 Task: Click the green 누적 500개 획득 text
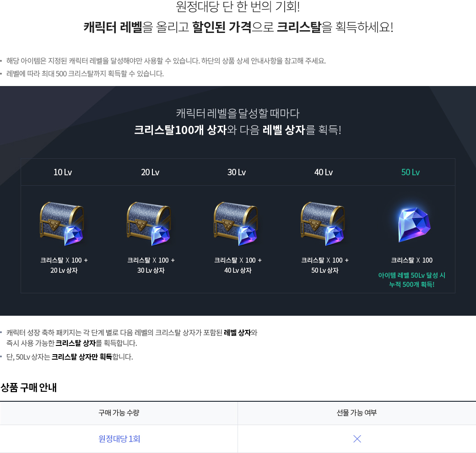click(x=411, y=285)
